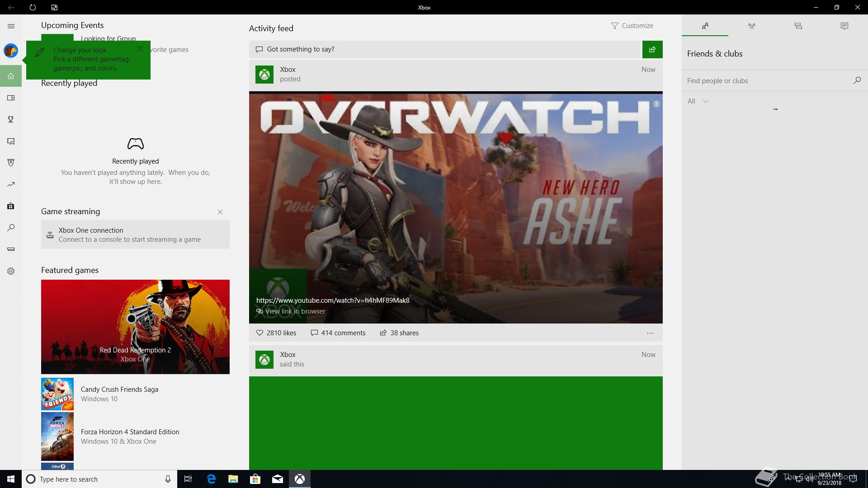
Task: Switch to the Messages tab
Action: point(798,26)
